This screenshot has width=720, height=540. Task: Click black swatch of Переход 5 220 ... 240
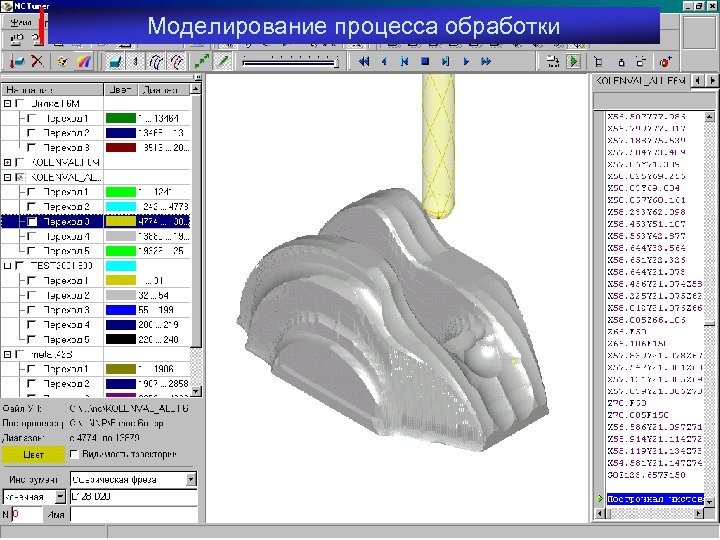121,339
